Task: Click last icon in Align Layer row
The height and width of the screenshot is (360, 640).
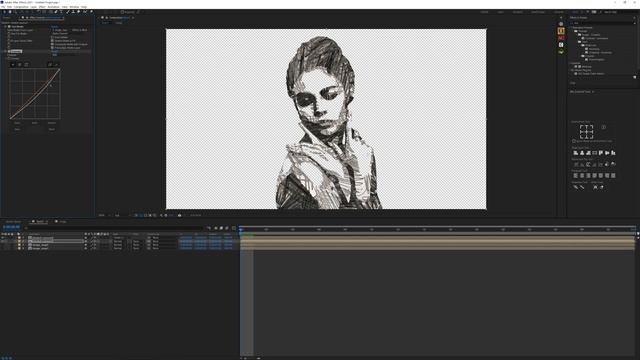Action: pyautogui.click(x=613, y=153)
